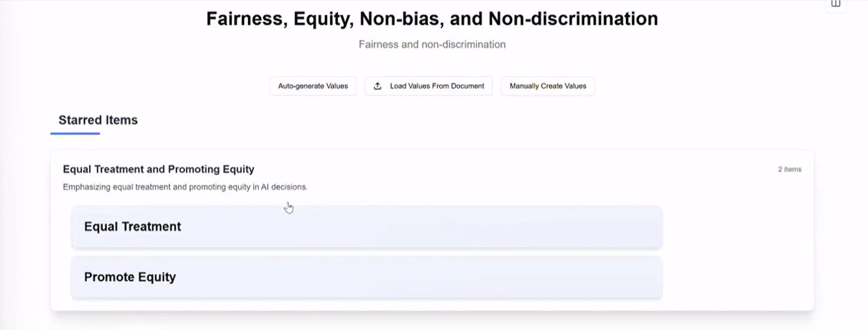Click the blue underline beneath Starred Items
The width and height of the screenshot is (868, 330).
pos(75,134)
